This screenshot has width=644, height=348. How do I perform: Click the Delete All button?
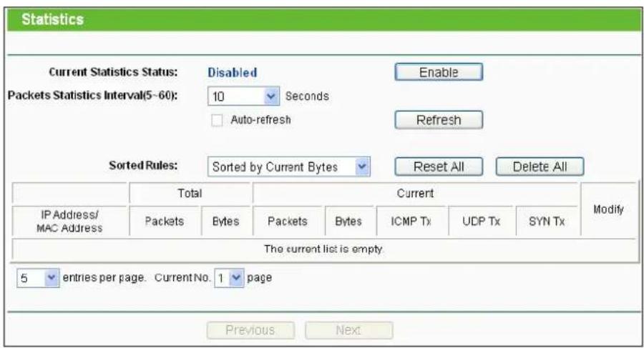coord(540,166)
